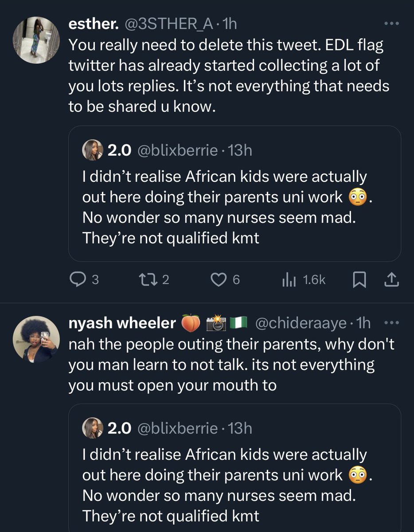Viewport: 414px width, 532px height.
Task: Tap blixberrie avatar in first quoted tweet
Action: [x=92, y=151]
